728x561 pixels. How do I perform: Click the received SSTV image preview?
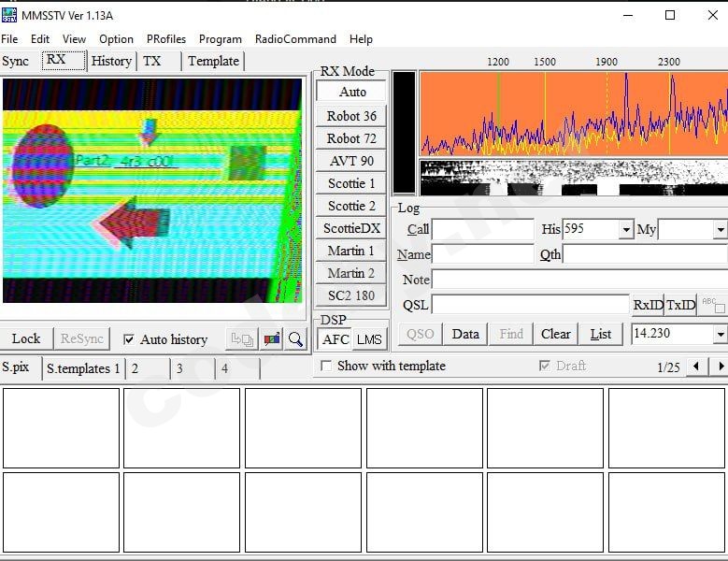152,191
